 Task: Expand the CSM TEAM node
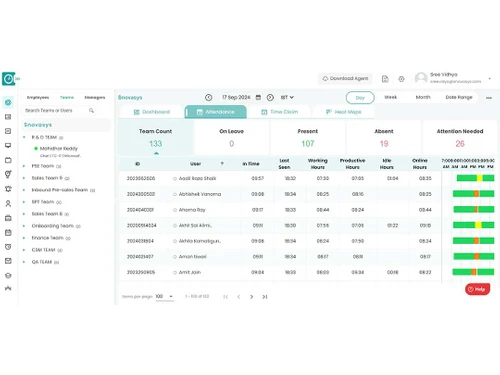tap(24, 250)
